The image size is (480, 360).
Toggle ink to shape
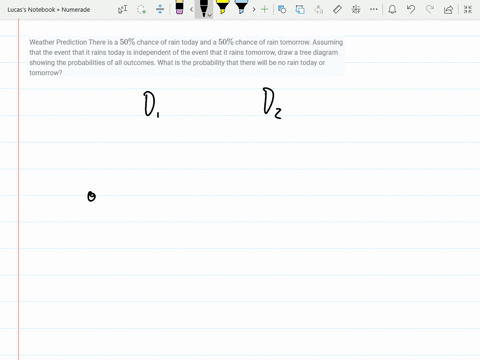[300, 9]
